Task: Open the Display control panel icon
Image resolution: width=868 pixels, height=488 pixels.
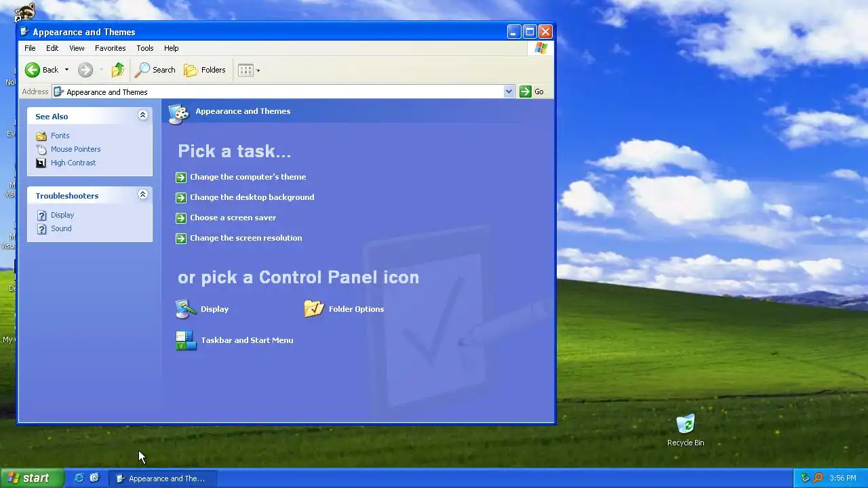Action: click(186, 308)
